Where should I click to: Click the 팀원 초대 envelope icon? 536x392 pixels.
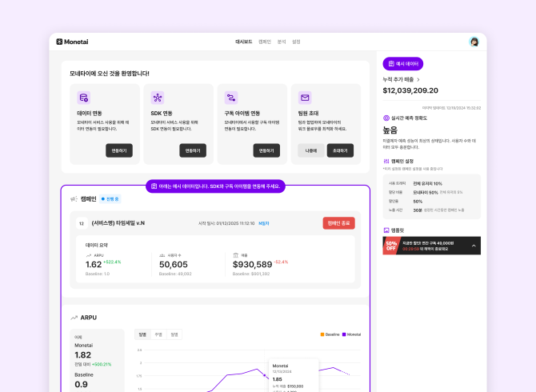305,98
